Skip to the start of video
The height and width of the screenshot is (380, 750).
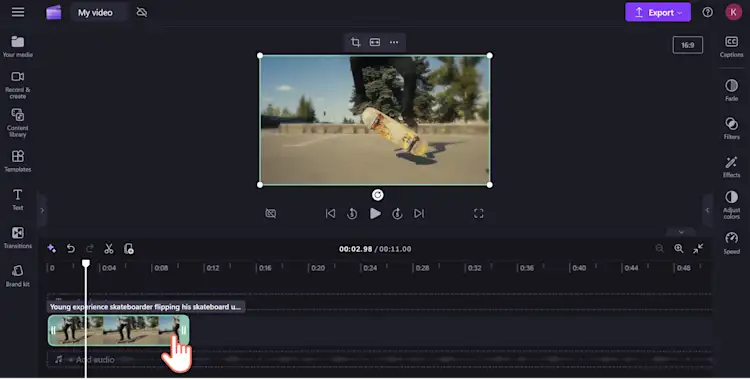[x=330, y=213]
